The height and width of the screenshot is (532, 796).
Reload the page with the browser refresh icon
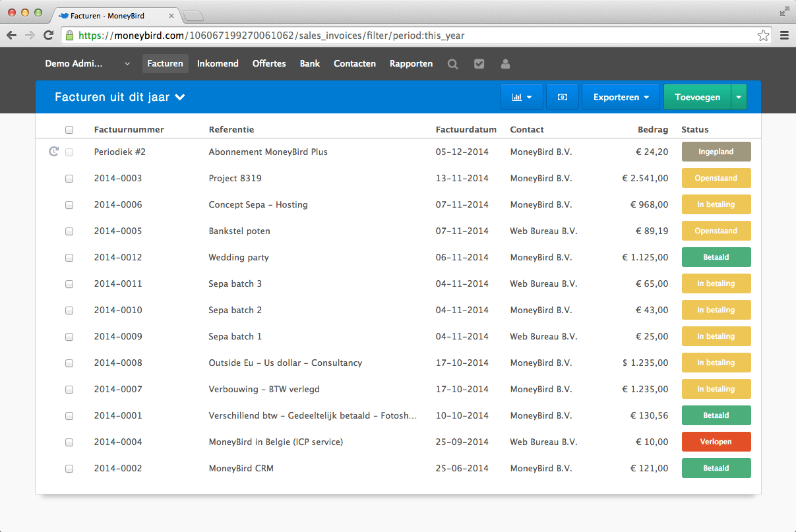pos(47,35)
